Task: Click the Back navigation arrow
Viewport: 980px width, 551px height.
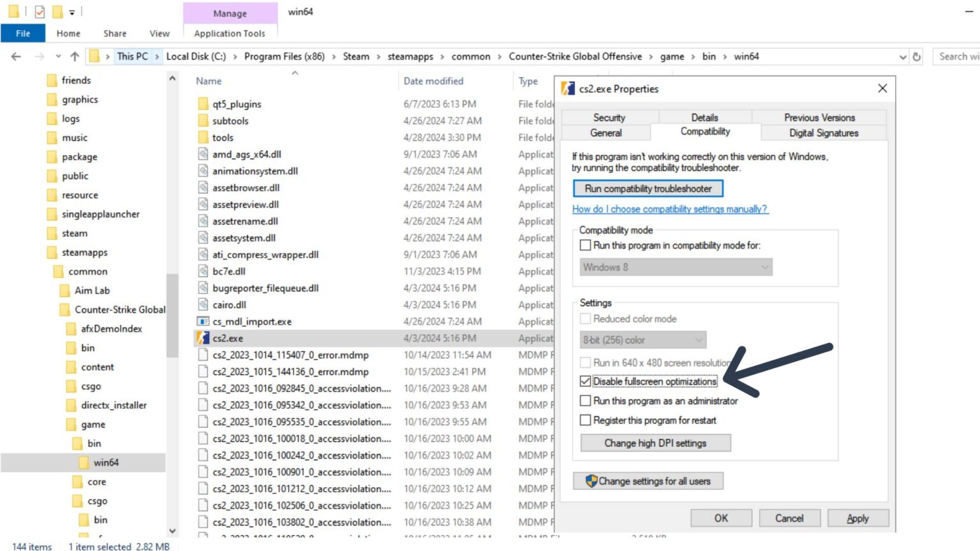Action: point(16,56)
